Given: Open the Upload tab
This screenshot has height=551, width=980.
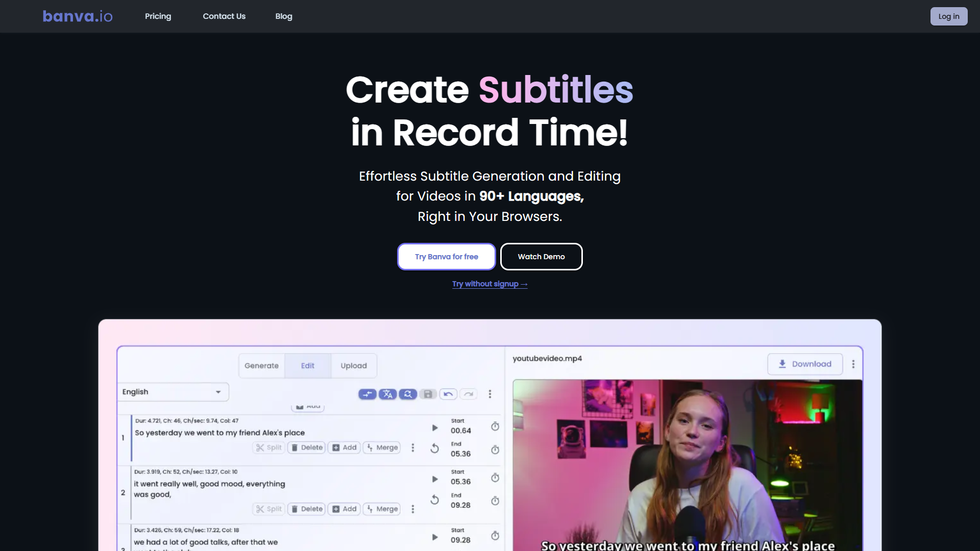Looking at the screenshot, I should [354, 366].
